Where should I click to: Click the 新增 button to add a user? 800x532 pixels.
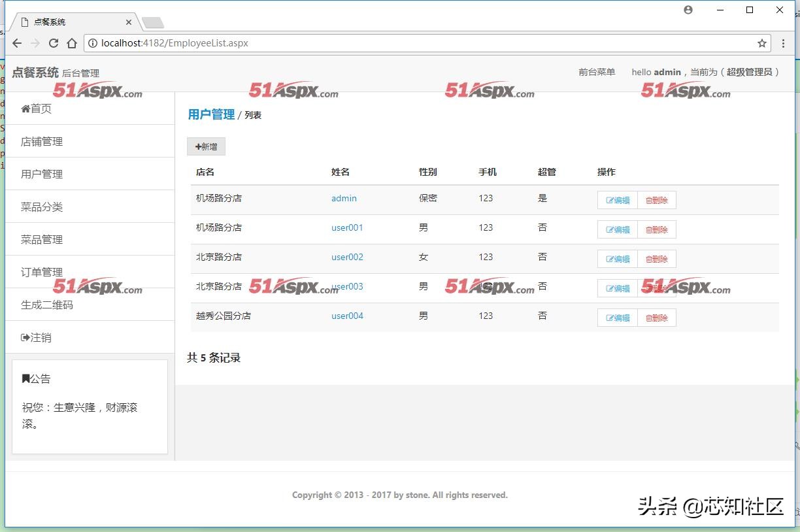[x=206, y=146]
